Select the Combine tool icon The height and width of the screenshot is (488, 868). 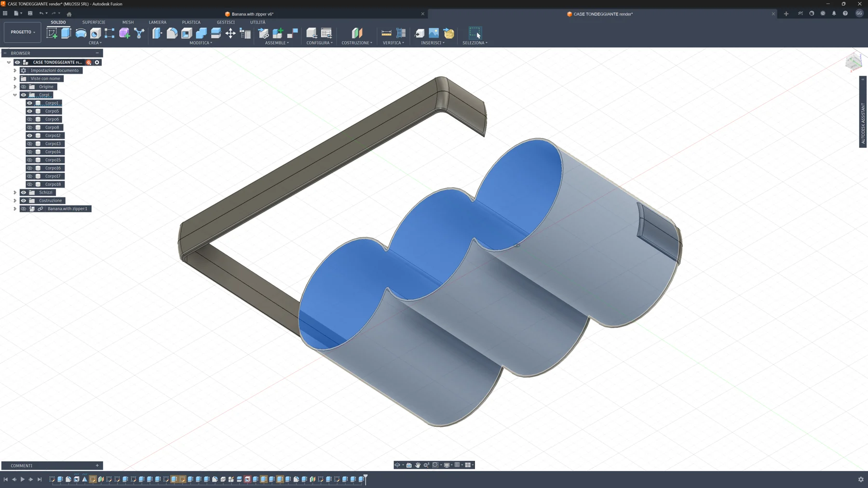pyautogui.click(x=201, y=33)
